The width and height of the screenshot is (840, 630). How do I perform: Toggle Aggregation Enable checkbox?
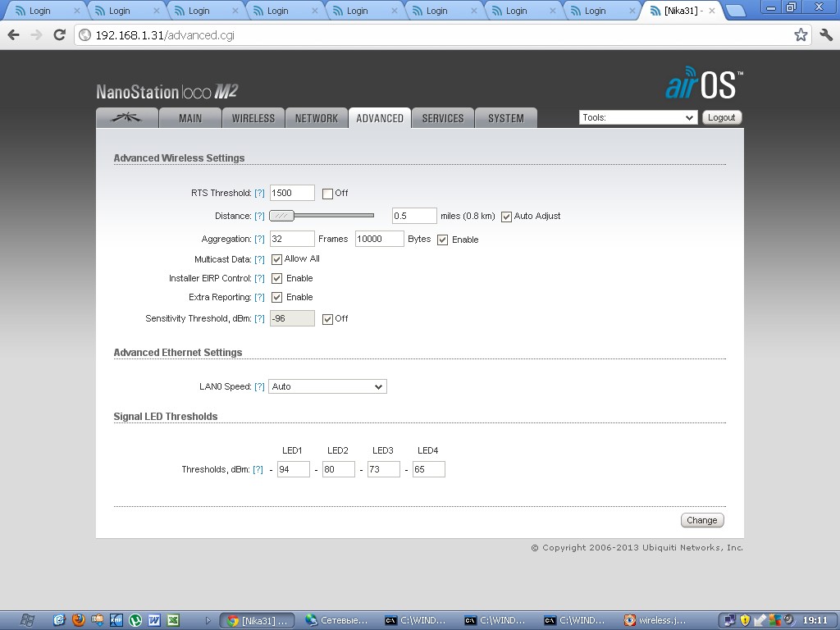(x=442, y=240)
